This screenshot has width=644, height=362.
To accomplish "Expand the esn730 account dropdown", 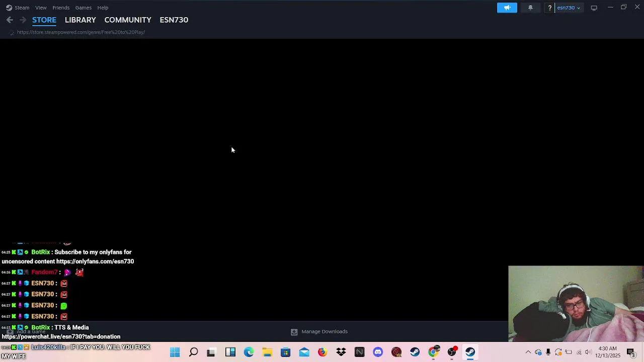I will coord(569,8).
